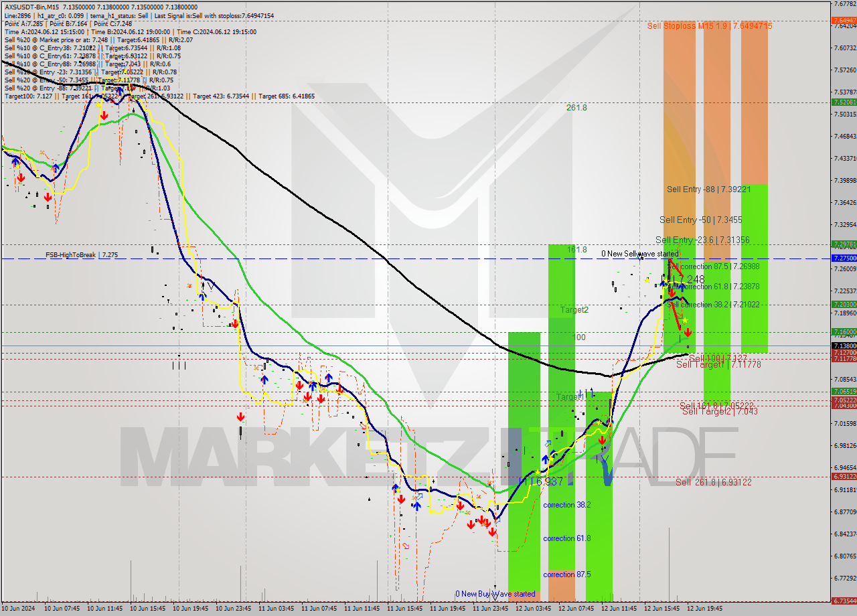The width and height of the screenshot is (857, 616).
Task: Click the red down arrow above the 7.138 price line
Action: (688, 332)
